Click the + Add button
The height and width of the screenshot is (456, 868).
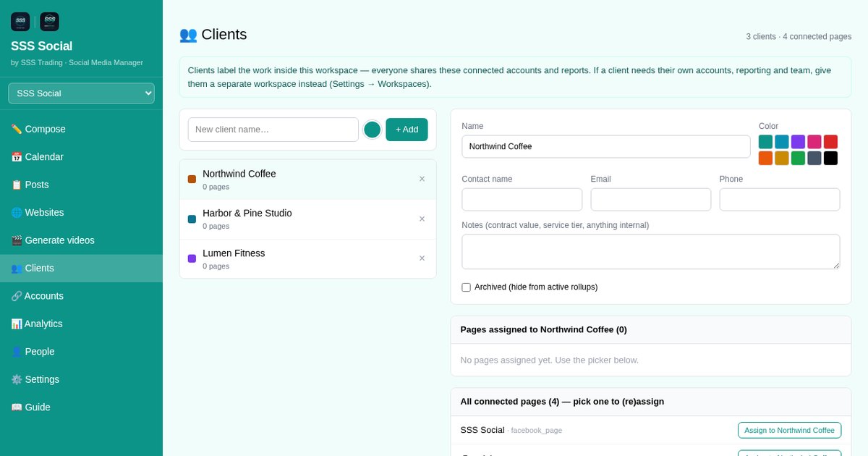407,130
